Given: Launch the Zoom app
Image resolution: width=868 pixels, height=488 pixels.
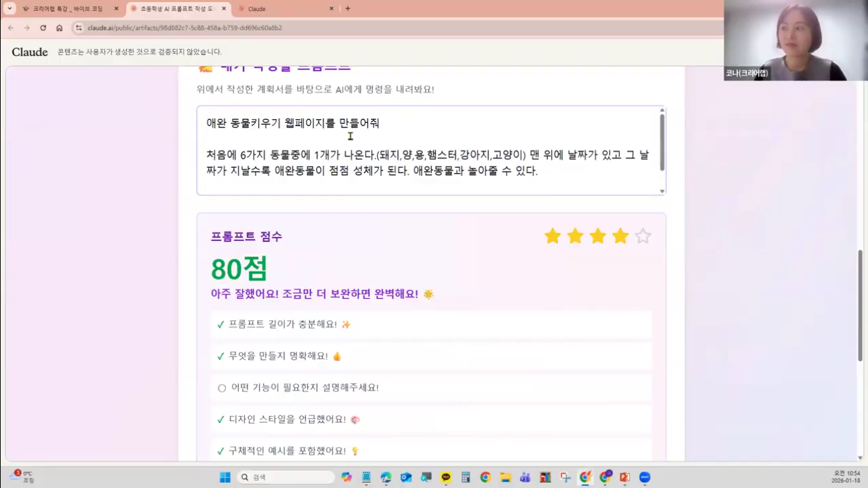Looking at the screenshot, I should 644,477.
